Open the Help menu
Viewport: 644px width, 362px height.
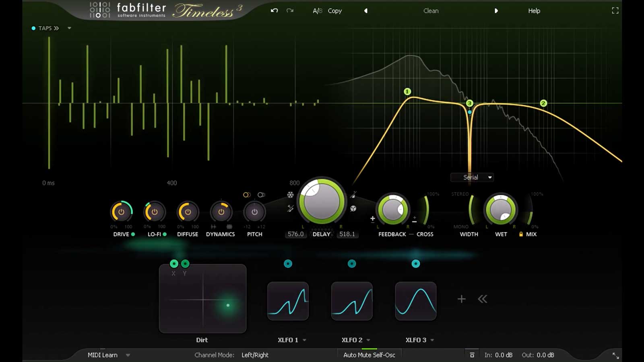click(534, 11)
